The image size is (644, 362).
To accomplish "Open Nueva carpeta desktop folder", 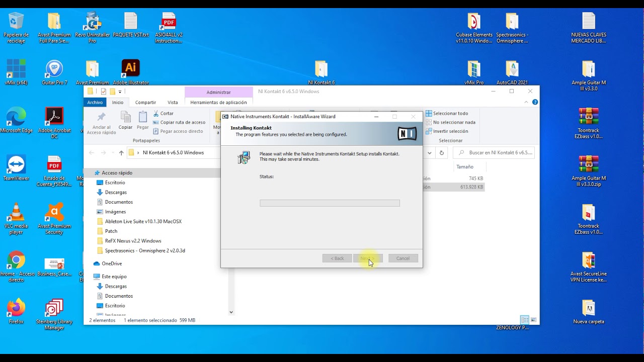I will click(x=589, y=311).
